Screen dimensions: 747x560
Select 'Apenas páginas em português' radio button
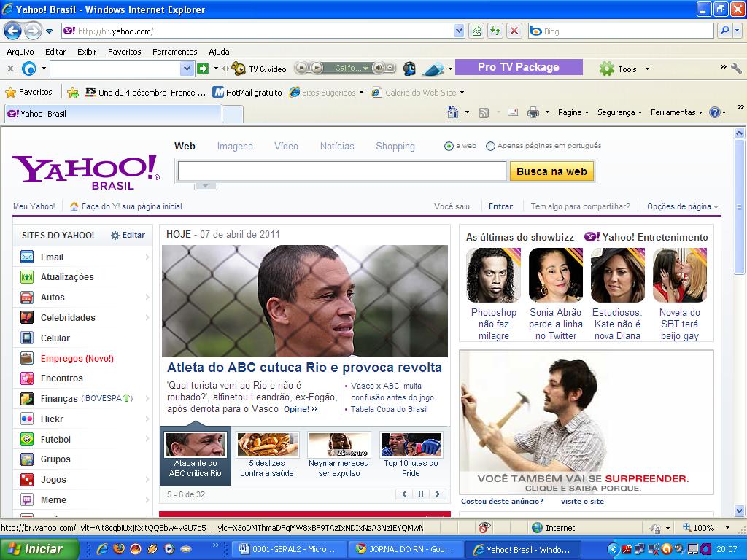click(490, 146)
